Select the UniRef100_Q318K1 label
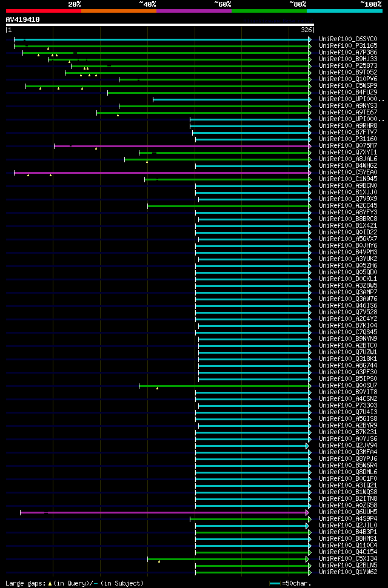The width and height of the screenshot is (388, 588). pyautogui.click(x=348, y=359)
